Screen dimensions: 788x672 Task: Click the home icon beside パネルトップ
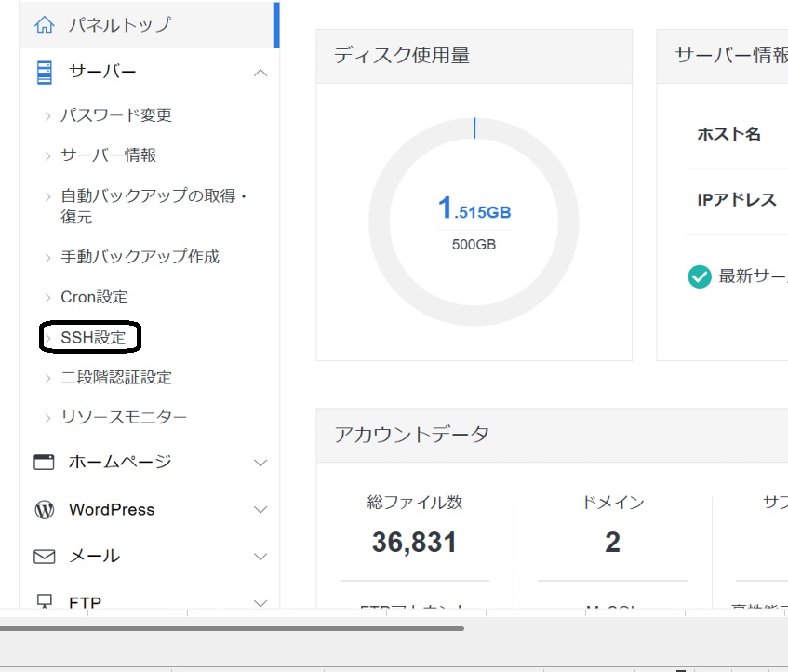(x=44, y=25)
